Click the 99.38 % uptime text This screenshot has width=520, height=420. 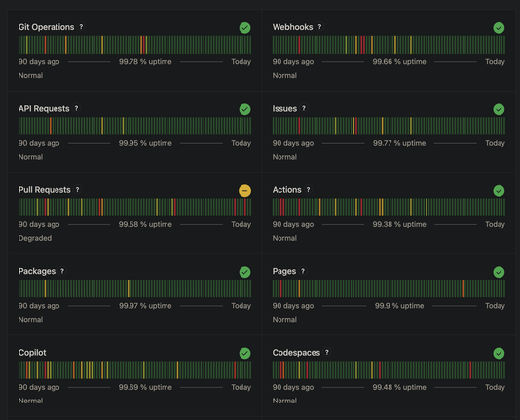[x=399, y=224]
